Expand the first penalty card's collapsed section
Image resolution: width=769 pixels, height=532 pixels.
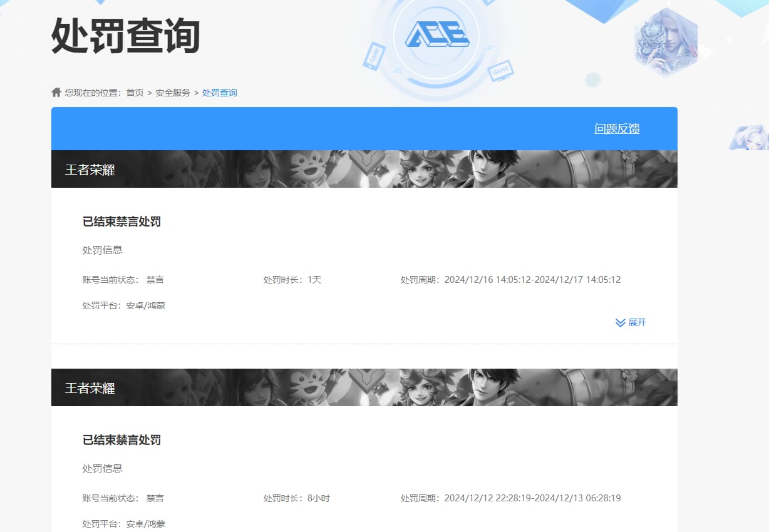click(x=631, y=322)
